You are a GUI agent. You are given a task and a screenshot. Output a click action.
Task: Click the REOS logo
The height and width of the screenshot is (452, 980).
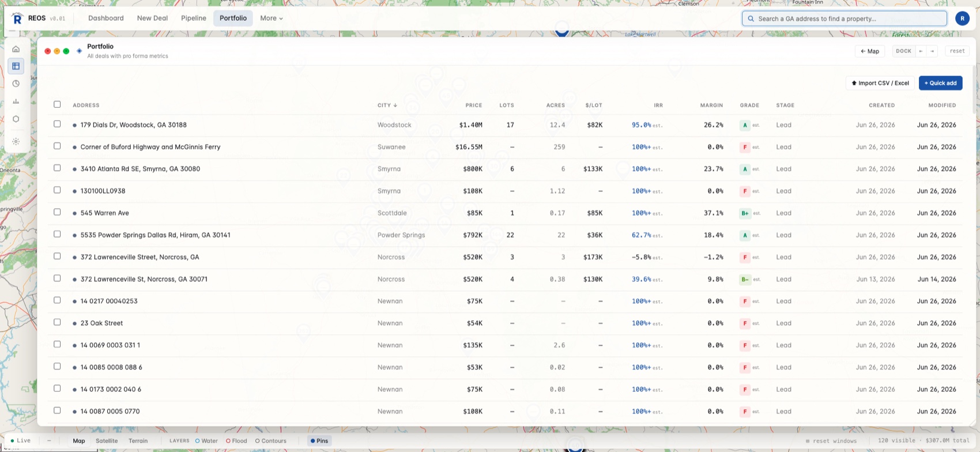17,18
